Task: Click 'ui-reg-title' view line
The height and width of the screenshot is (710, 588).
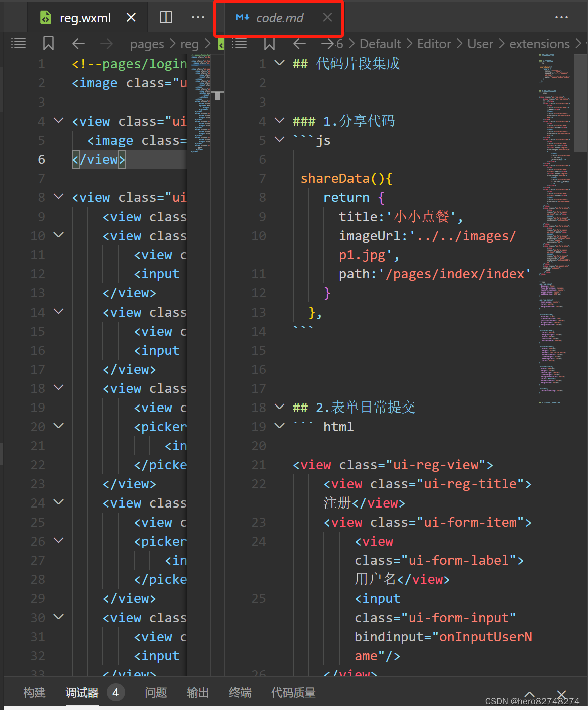Action: click(x=427, y=484)
